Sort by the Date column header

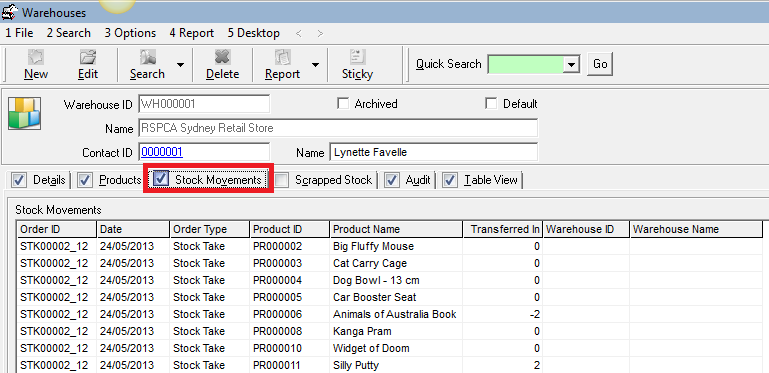(133, 229)
